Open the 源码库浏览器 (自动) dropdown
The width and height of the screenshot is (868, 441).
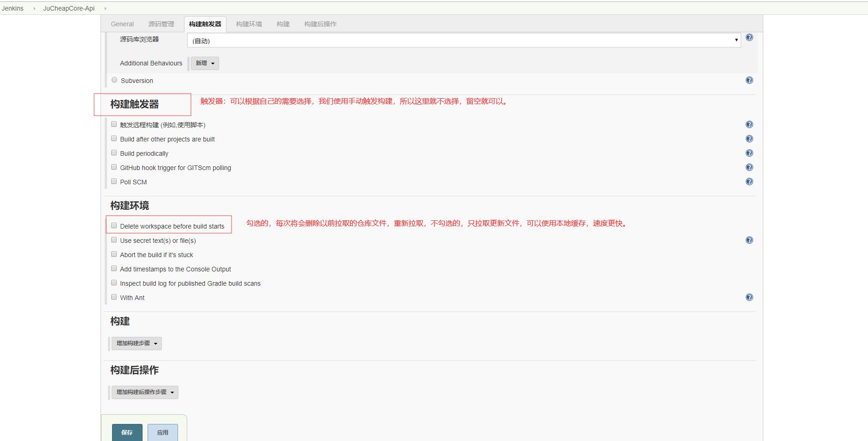click(x=464, y=40)
